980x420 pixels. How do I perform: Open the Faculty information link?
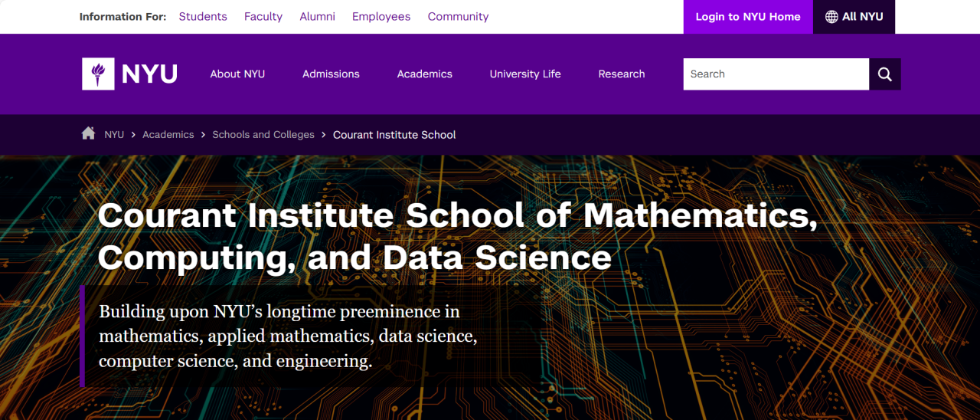[263, 17]
